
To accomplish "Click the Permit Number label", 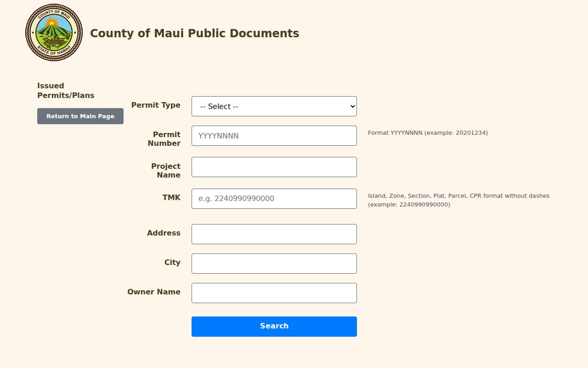I will coord(164,139).
